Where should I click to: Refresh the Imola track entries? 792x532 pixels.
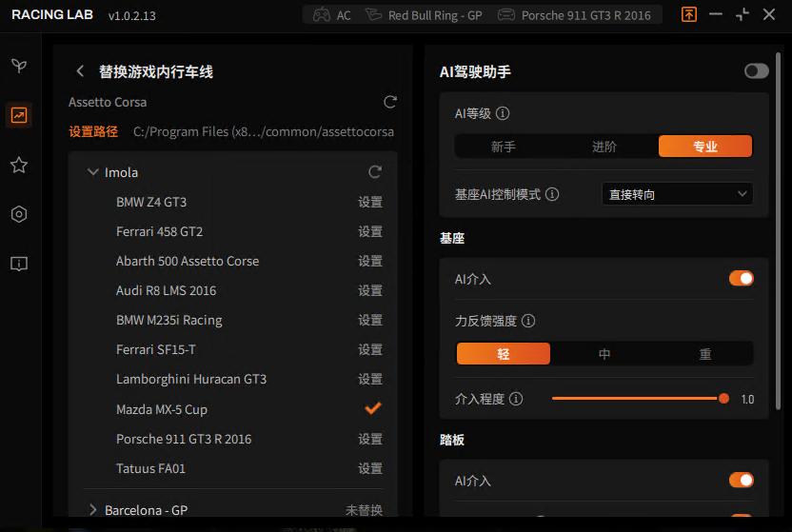click(374, 172)
